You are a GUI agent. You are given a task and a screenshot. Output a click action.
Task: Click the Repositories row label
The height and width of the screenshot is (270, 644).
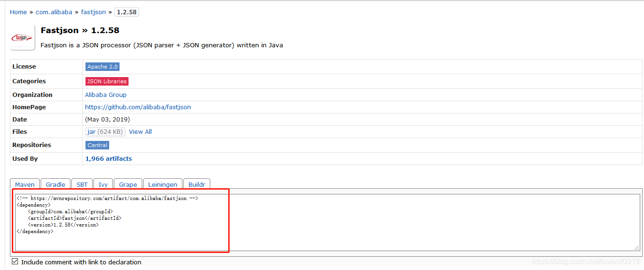point(32,145)
